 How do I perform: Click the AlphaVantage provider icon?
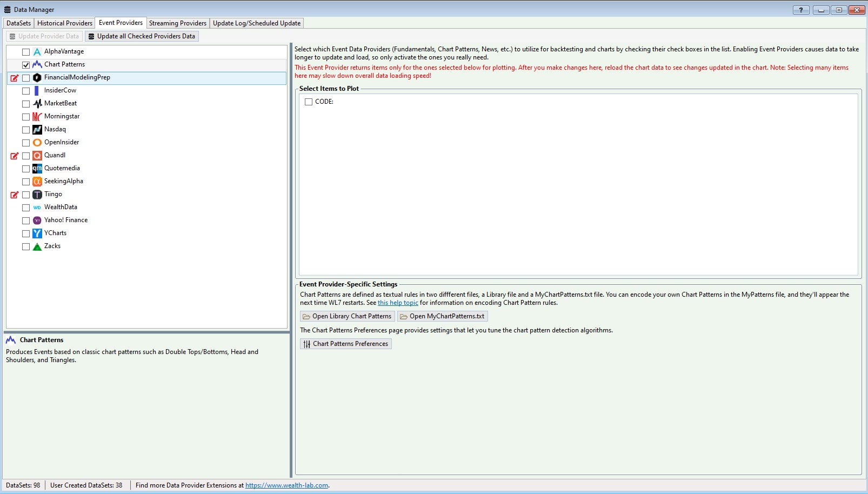point(37,52)
